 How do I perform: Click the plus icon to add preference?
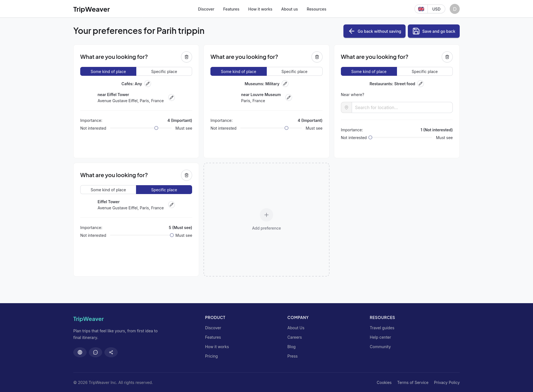point(266,215)
